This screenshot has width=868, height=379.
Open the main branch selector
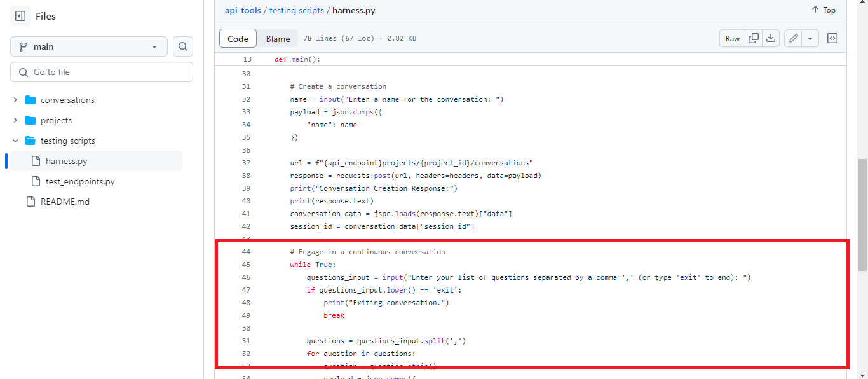(x=88, y=46)
